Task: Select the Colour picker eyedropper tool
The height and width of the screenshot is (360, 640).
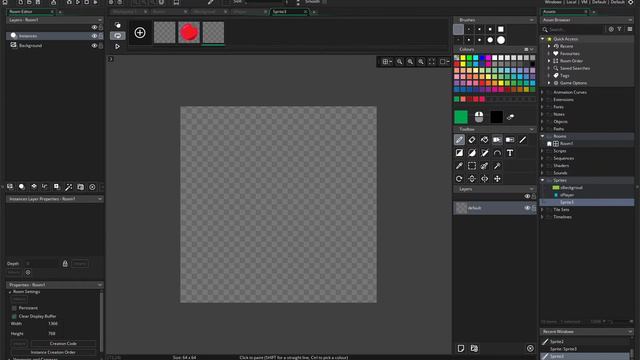Action: click(x=459, y=166)
